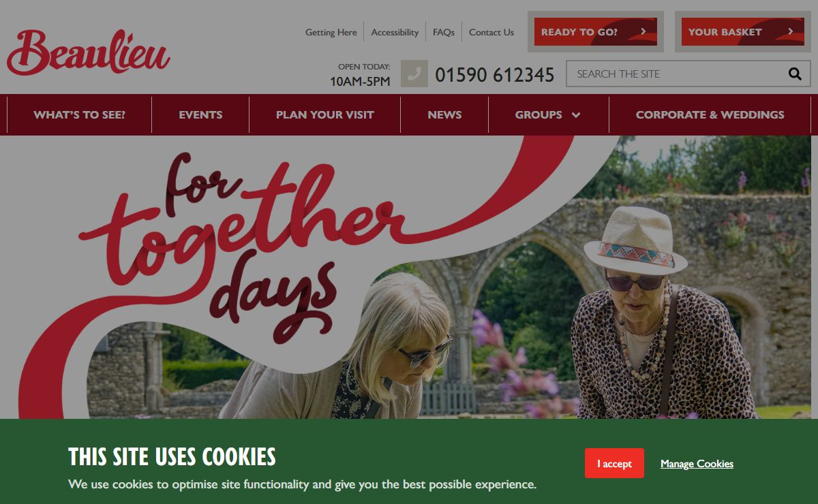Viewport: 818px width, 504px height.
Task: Visit the FAQs link
Action: 444,32
